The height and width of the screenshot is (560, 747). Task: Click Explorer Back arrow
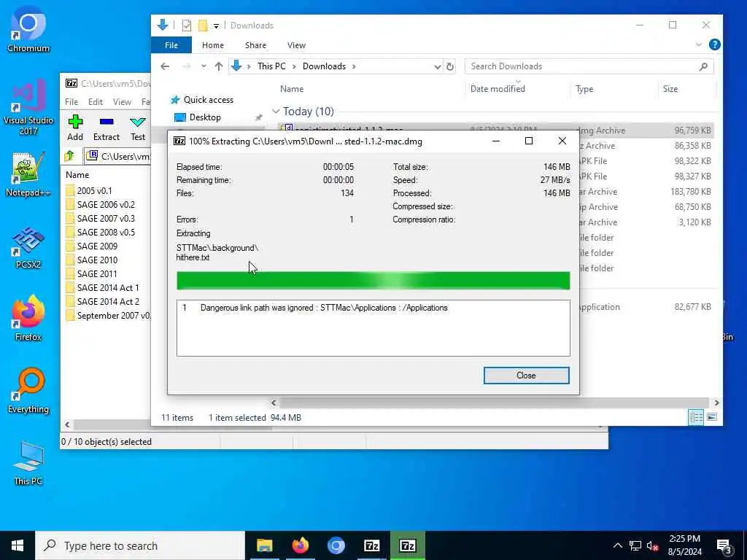165,66
